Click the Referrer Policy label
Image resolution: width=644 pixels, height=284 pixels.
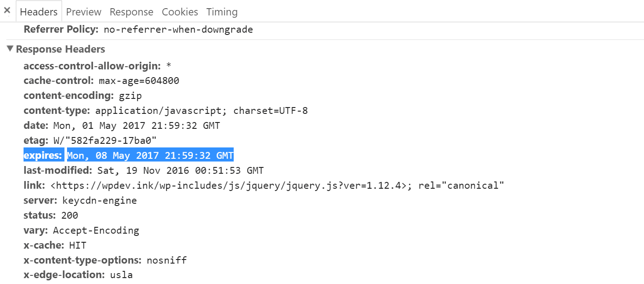pos(61,30)
